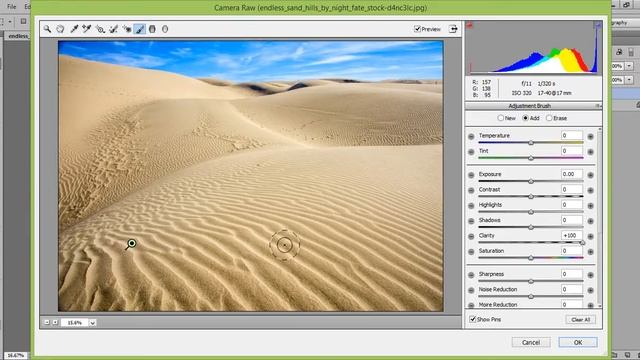
Task: Adjust the Exposure slider handle
Action: click(531, 181)
